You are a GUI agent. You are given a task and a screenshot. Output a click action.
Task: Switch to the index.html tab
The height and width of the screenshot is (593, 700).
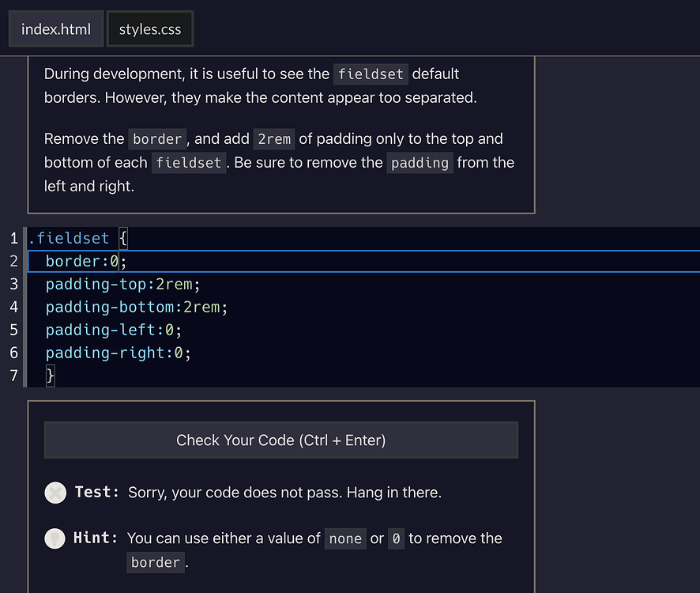56,30
